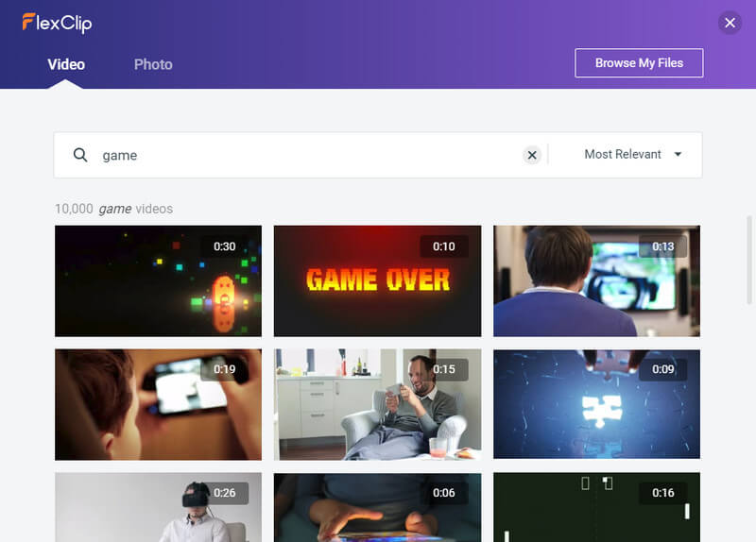Click the sort dropdown arrow
The height and width of the screenshot is (542, 756).
678,154
